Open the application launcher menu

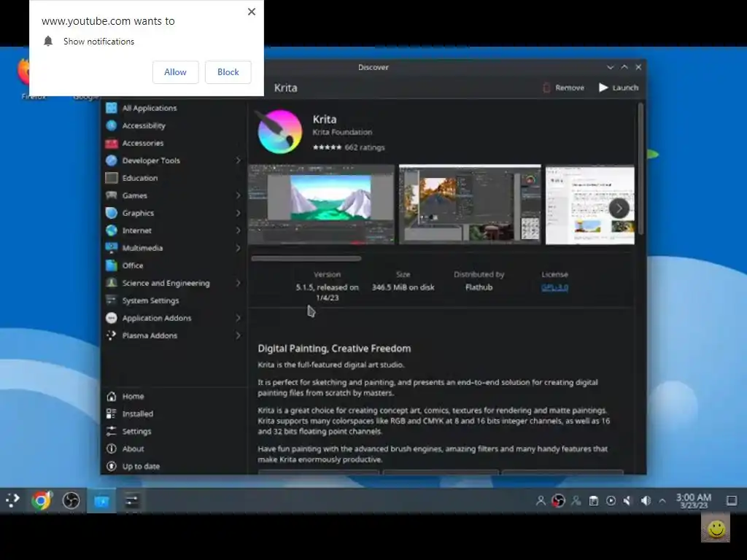point(12,500)
